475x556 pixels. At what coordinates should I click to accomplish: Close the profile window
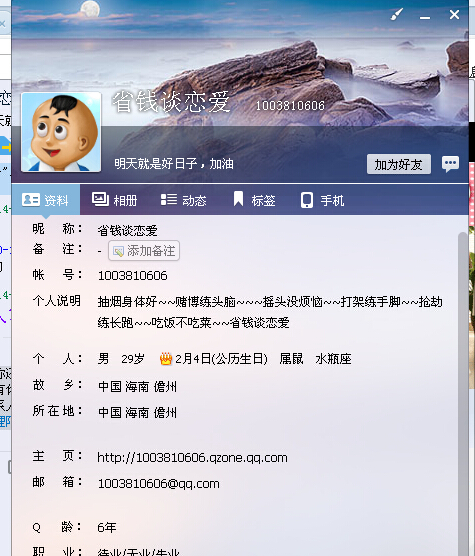tap(454, 15)
